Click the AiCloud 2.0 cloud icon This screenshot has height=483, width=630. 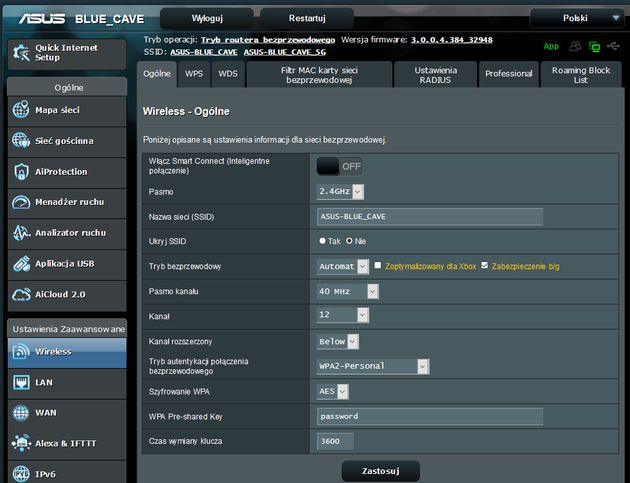point(21,295)
